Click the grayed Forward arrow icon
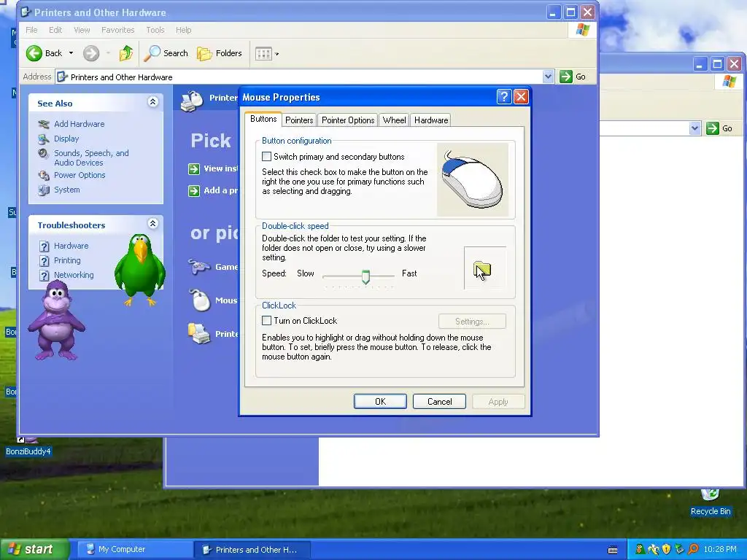The width and height of the screenshot is (747, 560). click(91, 53)
